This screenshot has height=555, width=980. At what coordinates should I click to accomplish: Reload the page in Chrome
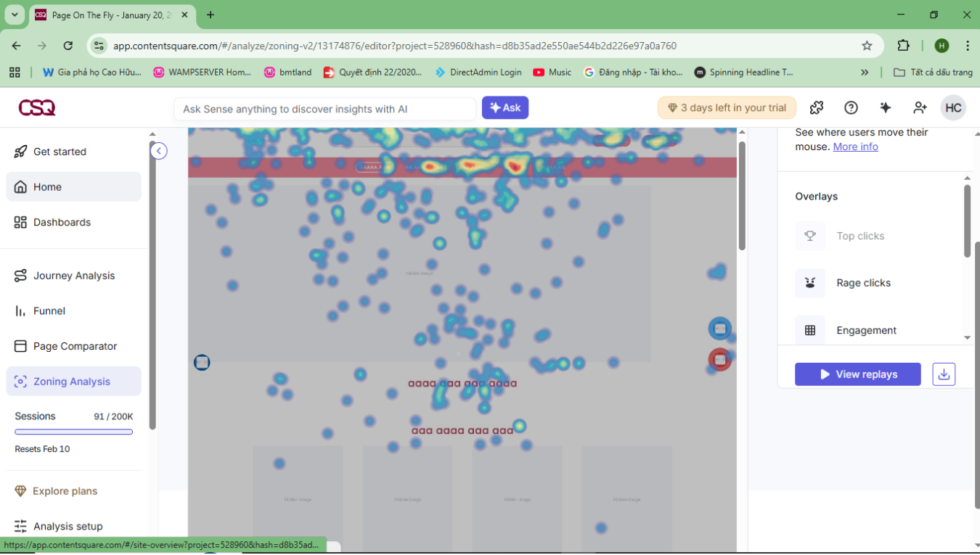pyautogui.click(x=68, y=46)
